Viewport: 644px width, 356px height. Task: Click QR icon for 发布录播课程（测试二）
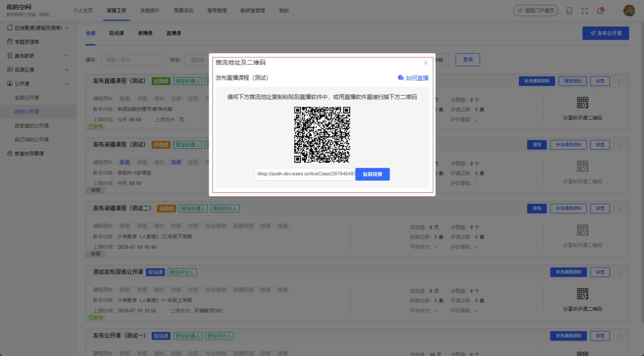pyautogui.click(x=582, y=230)
